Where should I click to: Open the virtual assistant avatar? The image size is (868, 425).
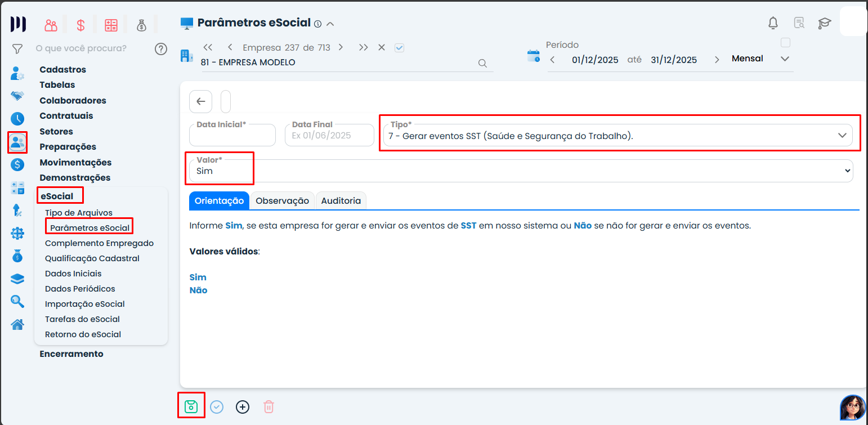pyautogui.click(x=853, y=408)
